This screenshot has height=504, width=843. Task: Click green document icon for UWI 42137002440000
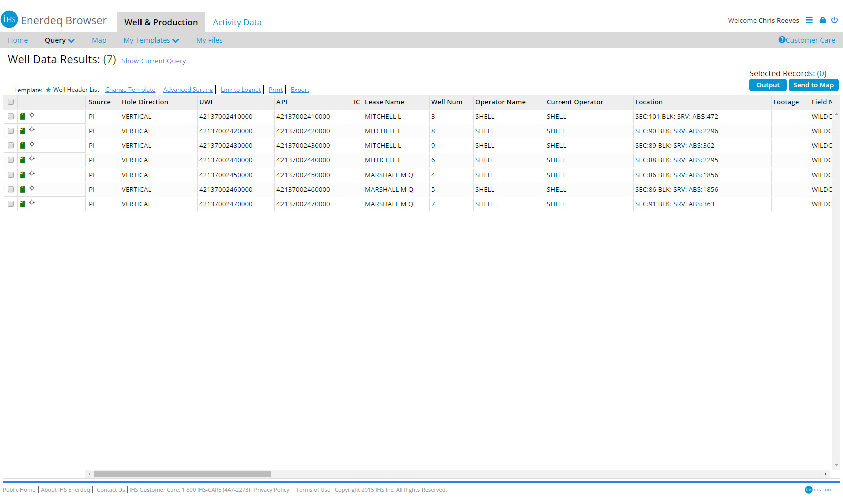(x=22, y=160)
